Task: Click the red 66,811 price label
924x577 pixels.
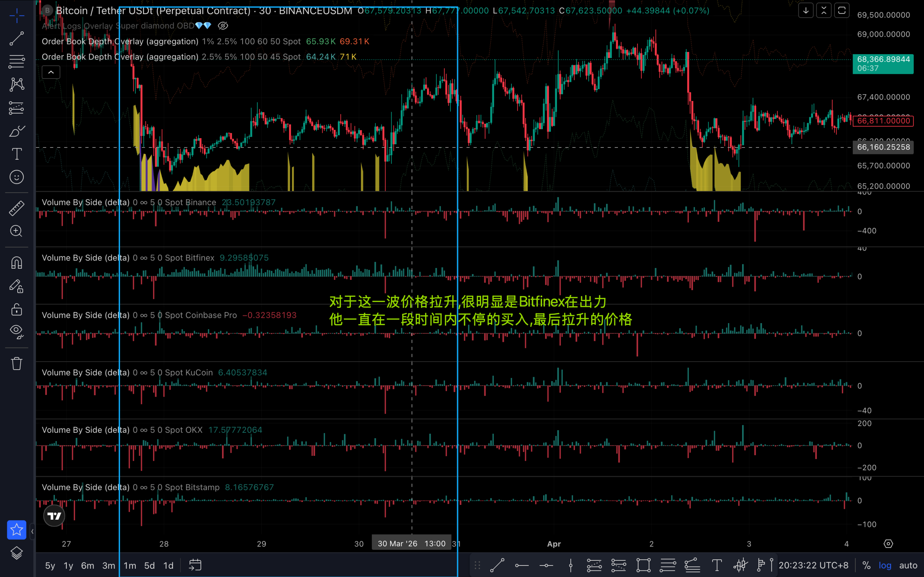Action: point(883,121)
